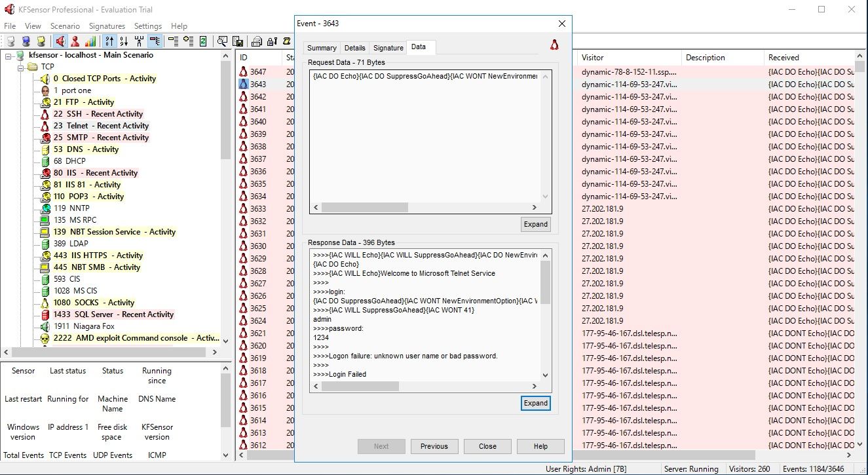Click Request Data horizontal scrollbar thumb

point(365,208)
